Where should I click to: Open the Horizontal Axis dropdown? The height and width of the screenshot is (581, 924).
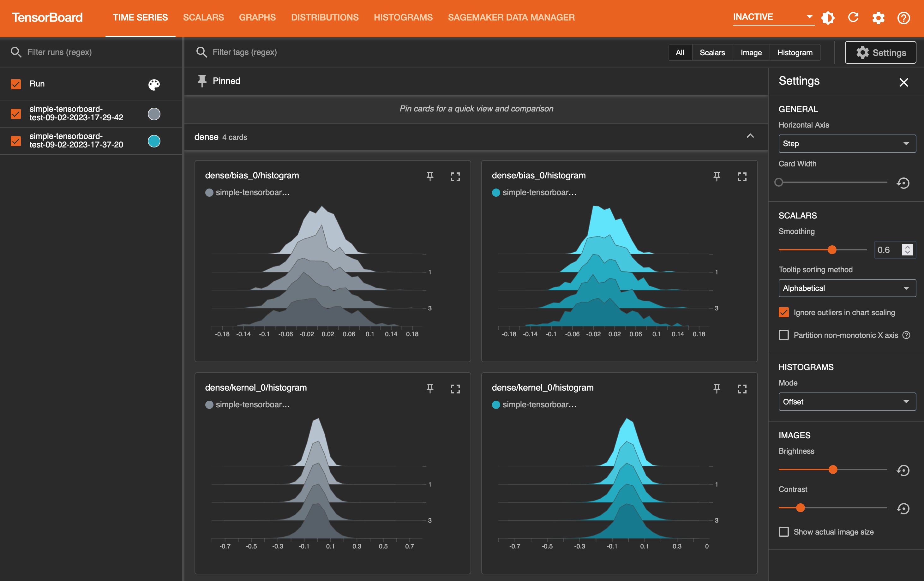(x=846, y=143)
